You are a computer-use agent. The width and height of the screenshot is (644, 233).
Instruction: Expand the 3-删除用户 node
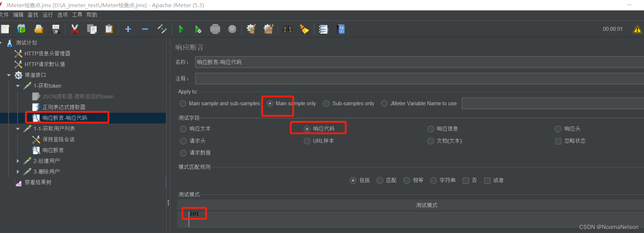pos(18,172)
